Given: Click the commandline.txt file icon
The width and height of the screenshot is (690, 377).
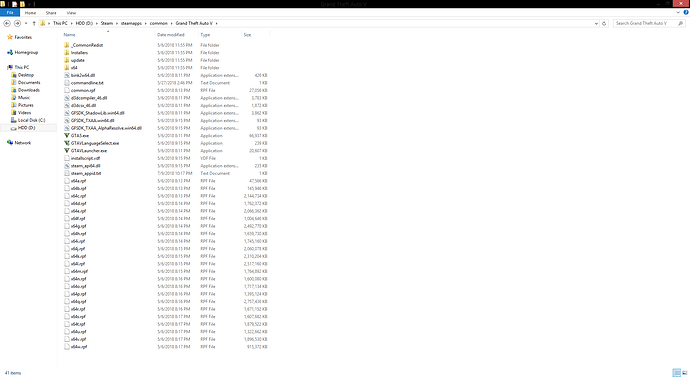Looking at the screenshot, I should [67, 83].
